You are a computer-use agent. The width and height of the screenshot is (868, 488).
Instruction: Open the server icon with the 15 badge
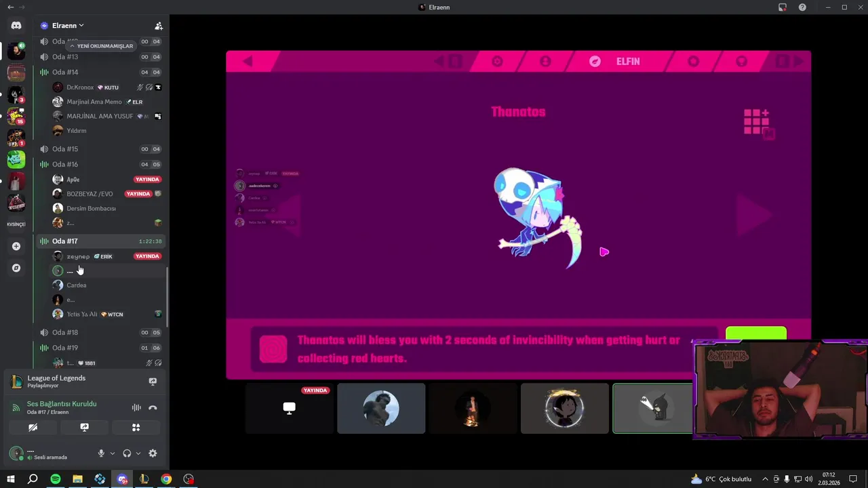click(16, 116)
